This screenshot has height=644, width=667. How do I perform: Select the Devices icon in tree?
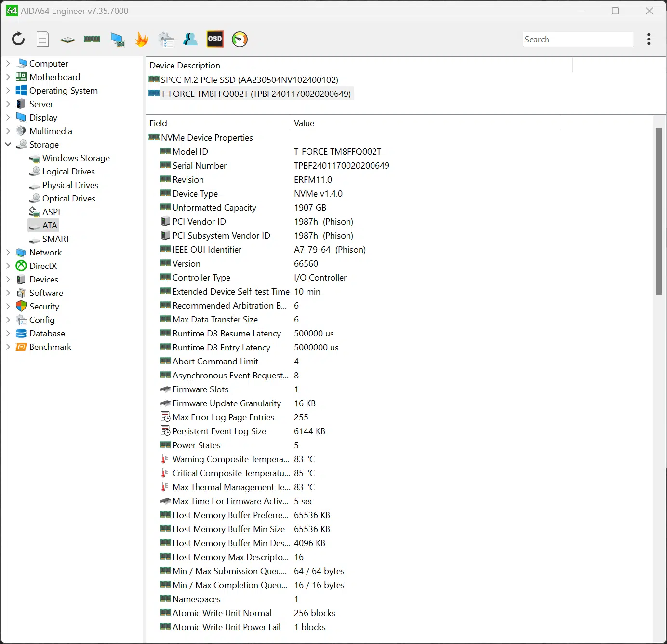coord(21,279)
